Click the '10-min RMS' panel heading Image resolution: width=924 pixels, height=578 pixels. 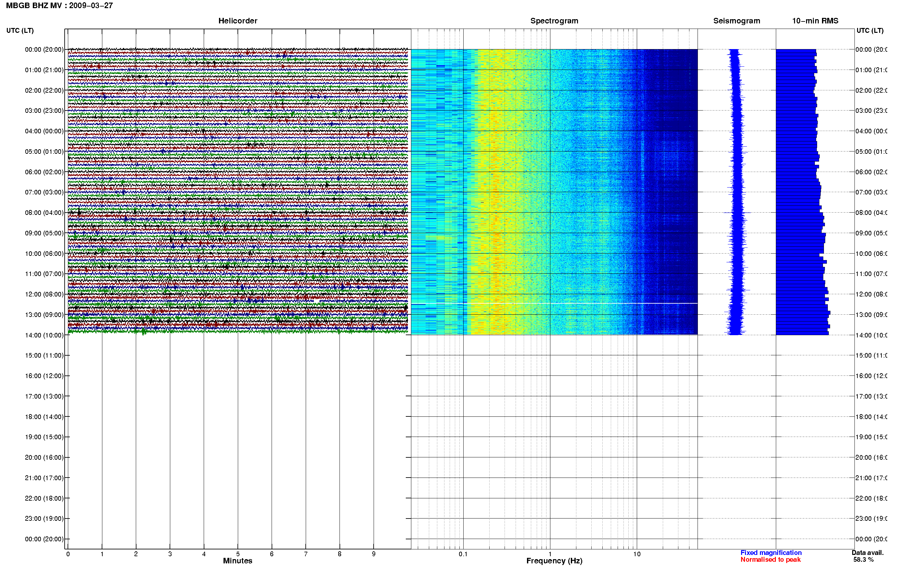point(815,21)
